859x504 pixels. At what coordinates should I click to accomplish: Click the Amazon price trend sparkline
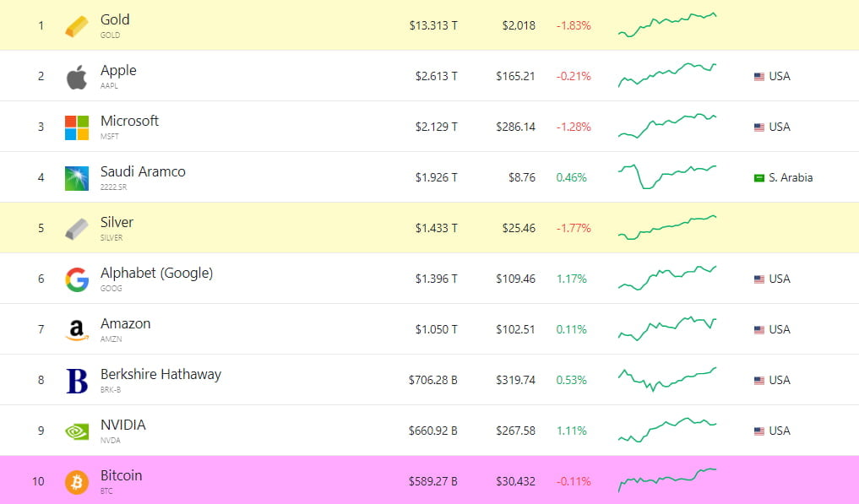(x=667, y=328)
